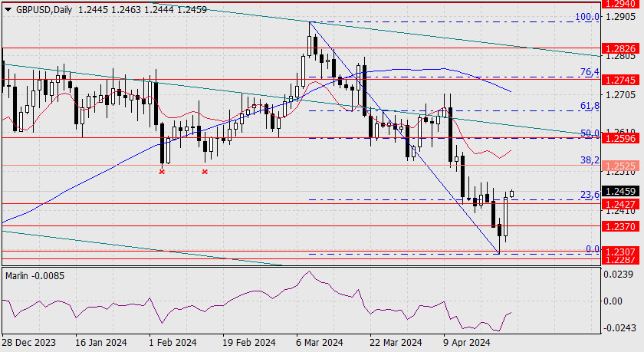Viewport: 644px width, 352px height.
Task: Click the latest small white candle near 1.2459
Action: point(512,193)
